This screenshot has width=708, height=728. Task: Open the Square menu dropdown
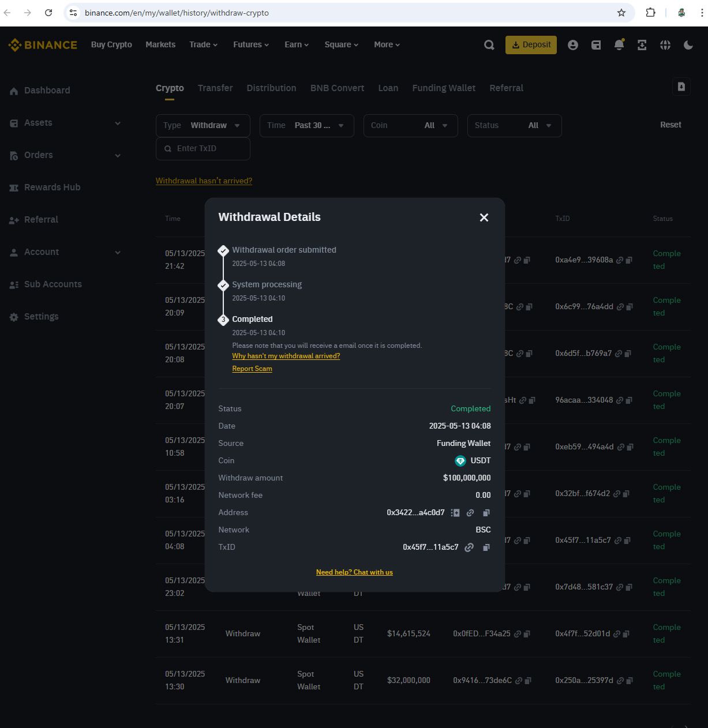pyautogui.click(x=342, y=44)
